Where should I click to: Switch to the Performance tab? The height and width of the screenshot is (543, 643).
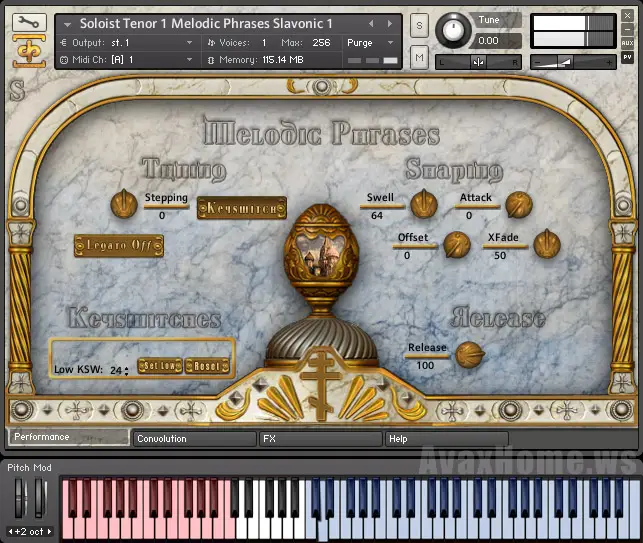click(x=68, y=437)
